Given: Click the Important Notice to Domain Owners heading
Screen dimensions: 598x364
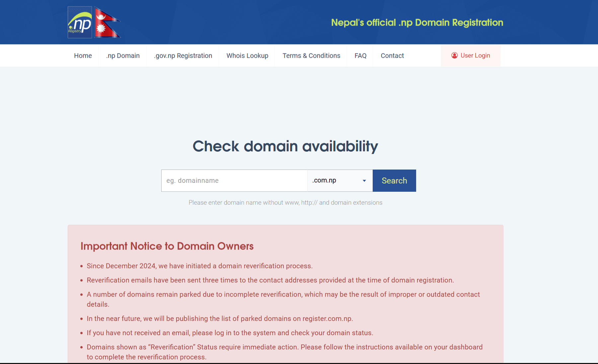Looking at the screenshot, I should point(167,246).
